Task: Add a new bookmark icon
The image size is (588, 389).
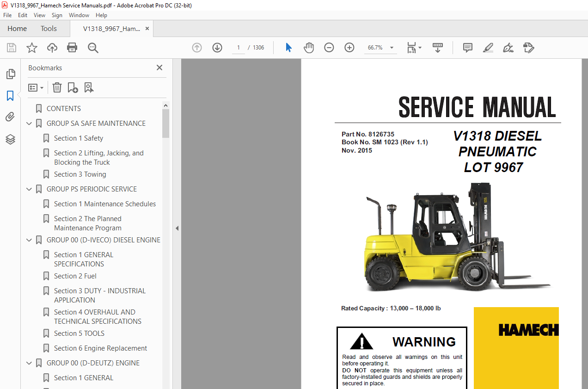Action: click(73, 87)
